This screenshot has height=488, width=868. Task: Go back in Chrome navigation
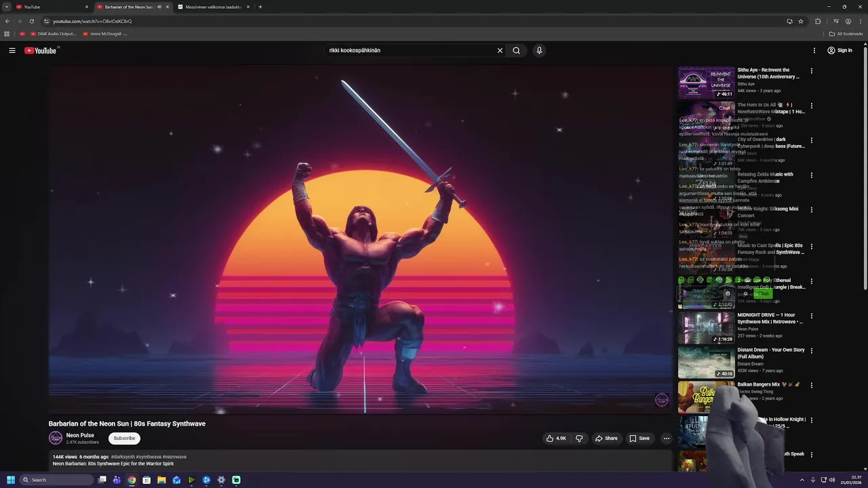[7, 21]
